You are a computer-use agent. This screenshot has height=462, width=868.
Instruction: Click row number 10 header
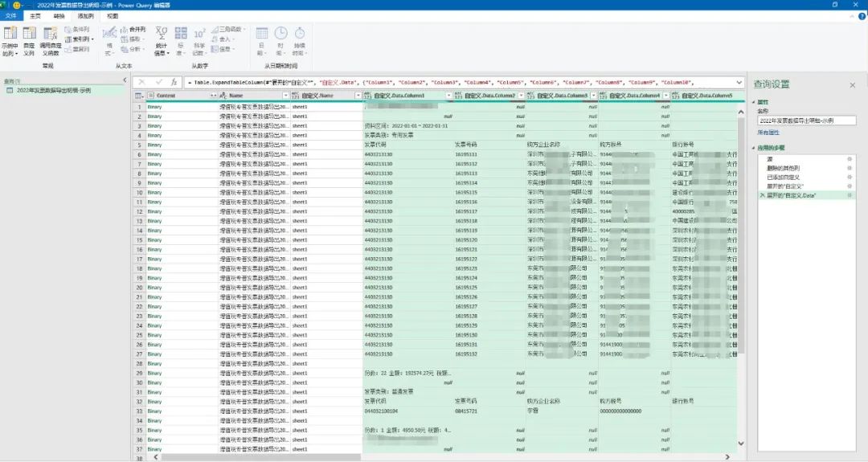139,193
